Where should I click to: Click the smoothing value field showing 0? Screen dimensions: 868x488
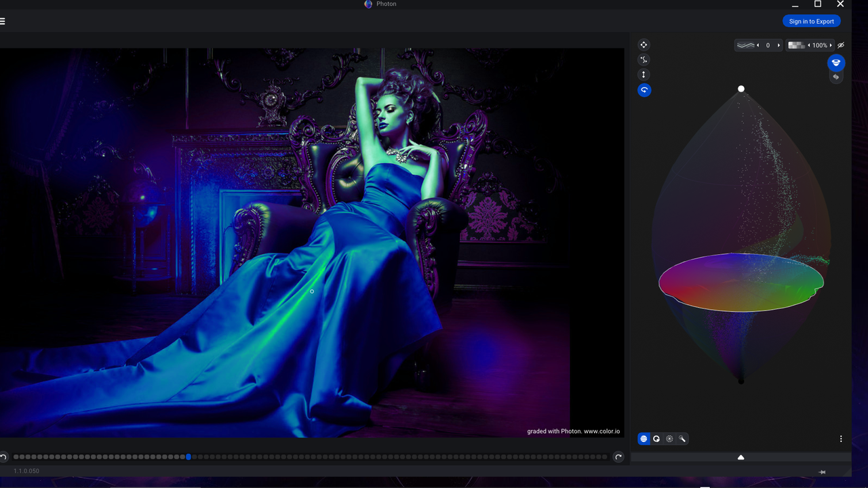768,45
